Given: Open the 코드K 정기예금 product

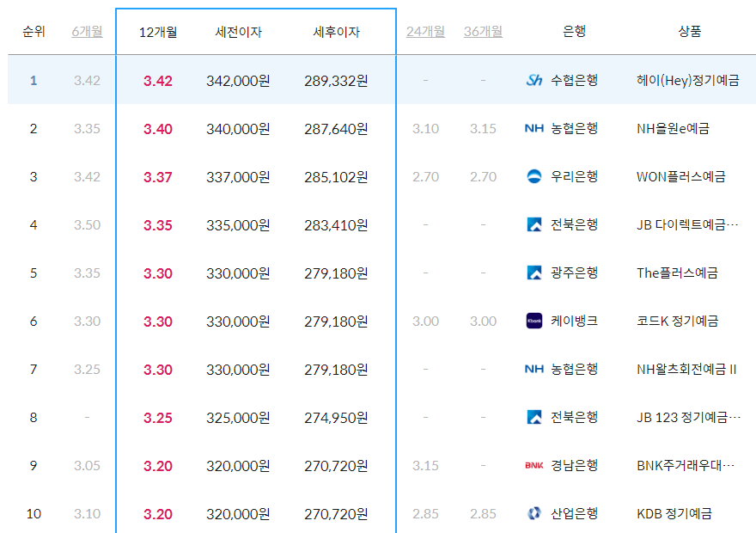Looking at the screenshot, I should [678, 322].
